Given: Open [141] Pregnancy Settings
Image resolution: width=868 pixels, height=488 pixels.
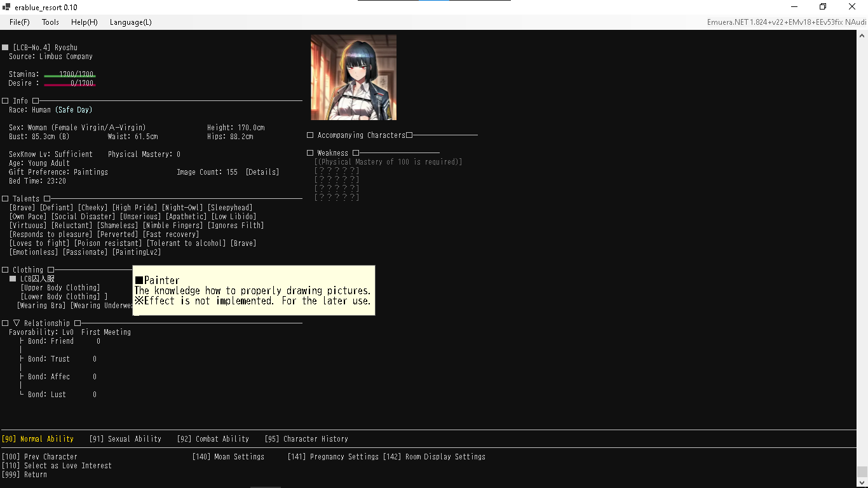Looking at the screenshot, I should pyautogui.click(x=333, y=457).
